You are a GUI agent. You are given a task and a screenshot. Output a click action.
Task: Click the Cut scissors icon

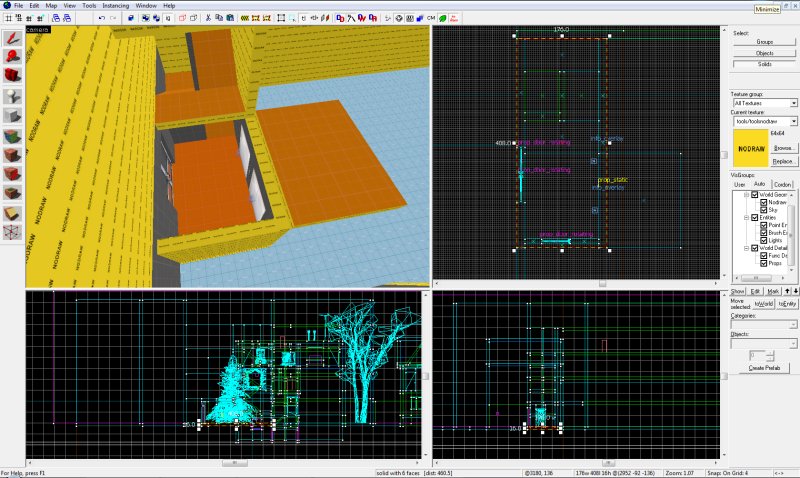tap(208, 18)
